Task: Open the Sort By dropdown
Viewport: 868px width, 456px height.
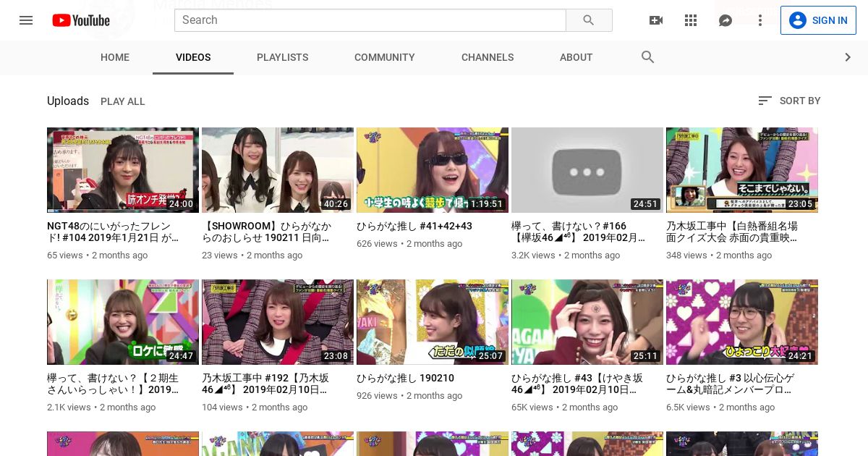Action: pos(789,101)
